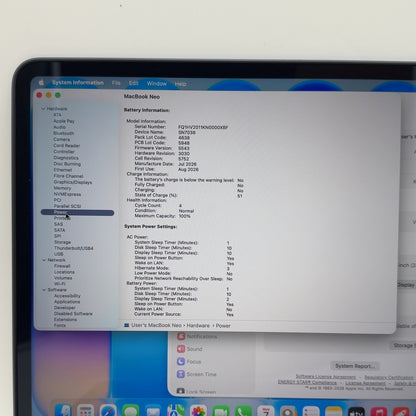Select Disabled Software in the sidebar
416x416 pixels.
(x=73, y=314)
